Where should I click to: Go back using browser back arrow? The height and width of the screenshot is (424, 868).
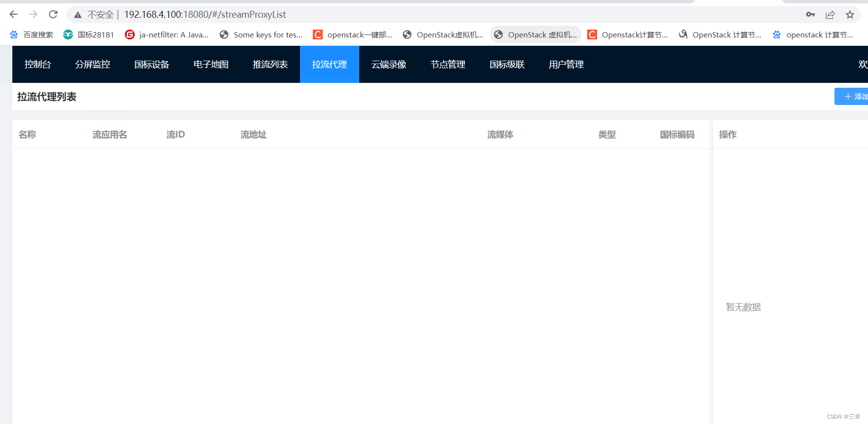14,14
